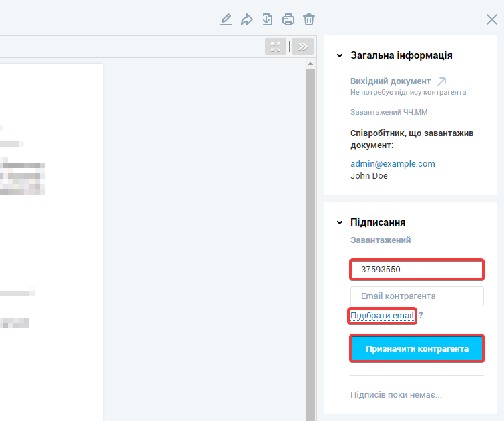Collapse the side panel with double-arrow
This screenshot has width=504, height=421.
click(x=303, y=46)
